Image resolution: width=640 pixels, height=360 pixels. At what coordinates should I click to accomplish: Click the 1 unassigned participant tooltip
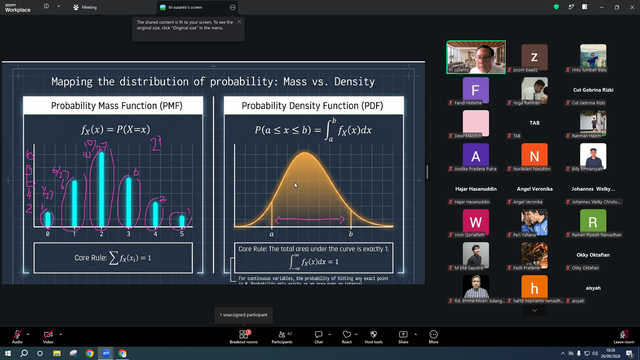click(244, 315)
